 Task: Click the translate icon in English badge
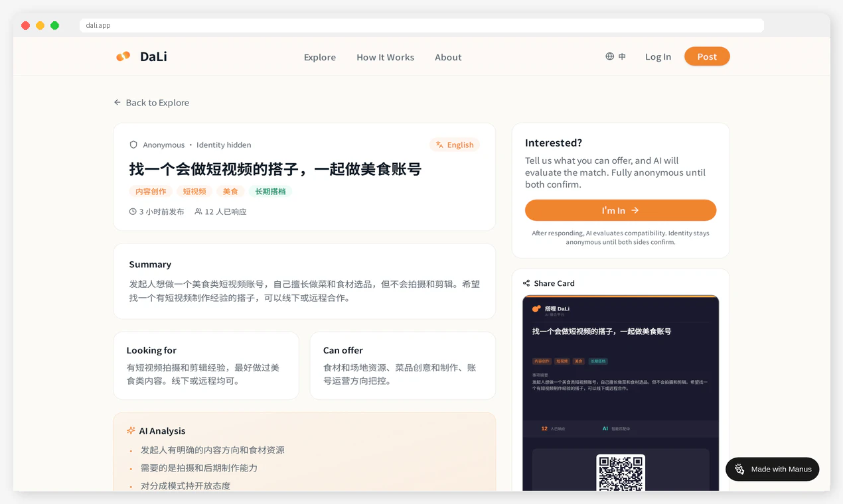(x=439, y=145)
